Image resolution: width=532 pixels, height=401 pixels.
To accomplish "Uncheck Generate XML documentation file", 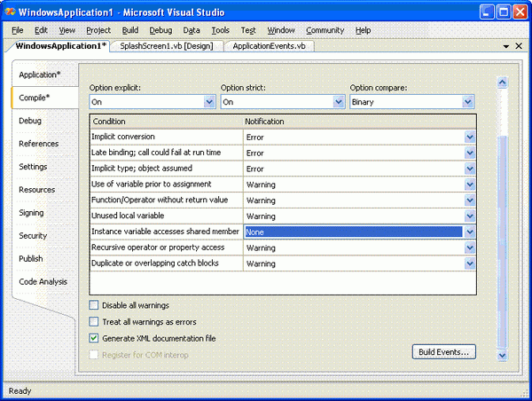I will (x=94, y=338).
